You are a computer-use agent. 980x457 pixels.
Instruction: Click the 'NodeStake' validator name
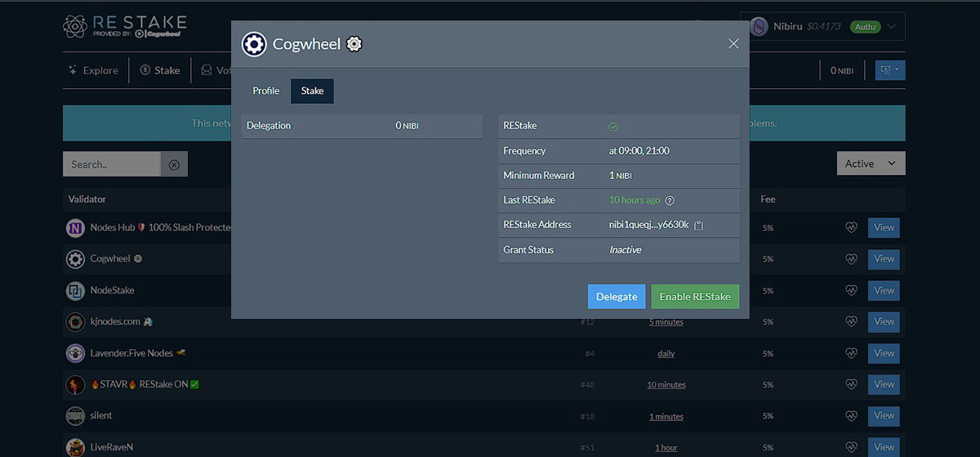pyautogui.click(x=112, y=291)
